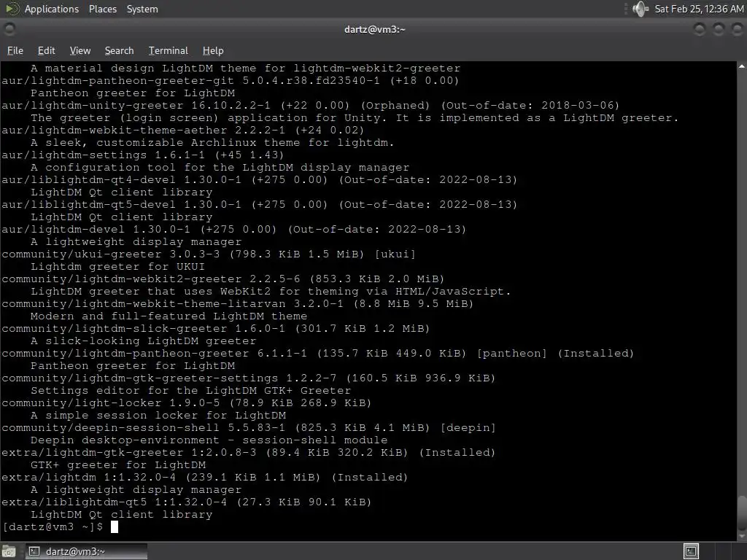747x560 pixels.
Task: Open the View menu
Action: (x=80, y=50)
